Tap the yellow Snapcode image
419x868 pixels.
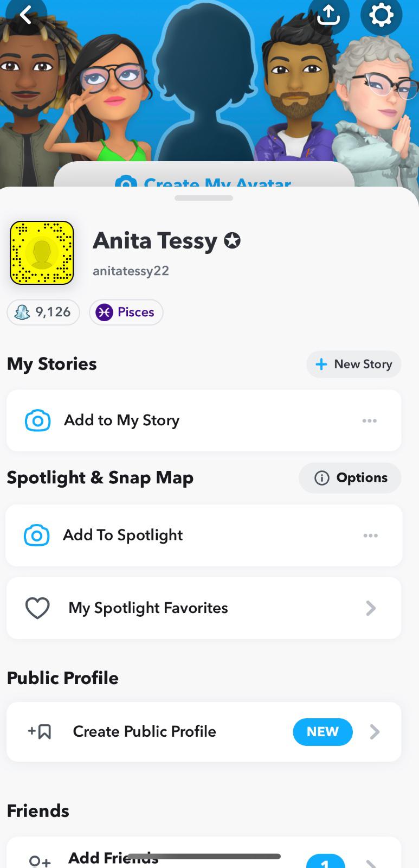coord(42,253)
